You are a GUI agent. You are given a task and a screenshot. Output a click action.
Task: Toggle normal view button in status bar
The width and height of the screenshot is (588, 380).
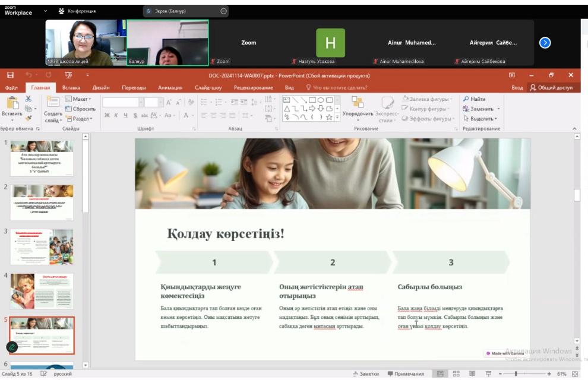(440, 374)
